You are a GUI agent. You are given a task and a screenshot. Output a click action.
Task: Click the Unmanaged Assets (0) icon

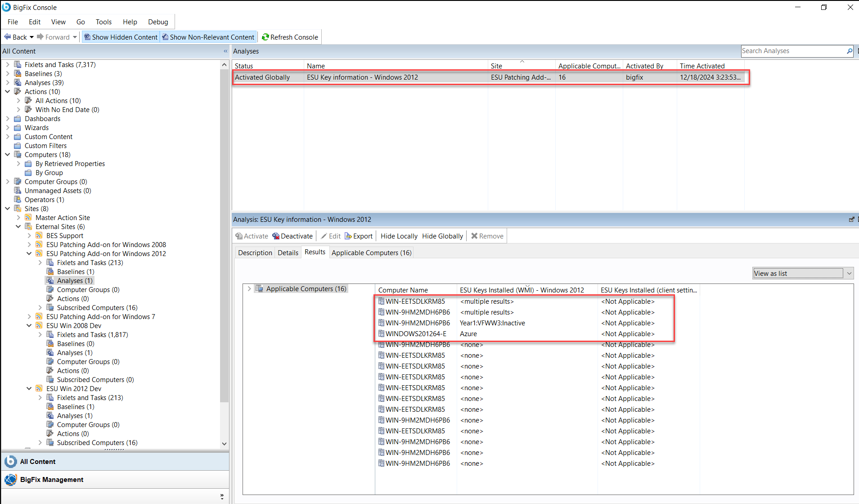18,191
